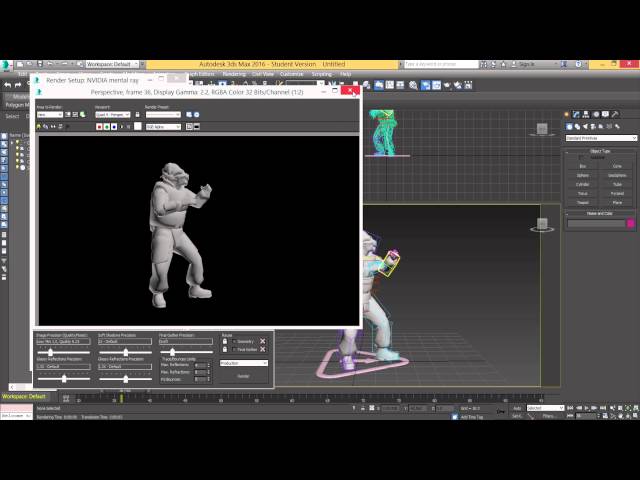Move the Image Precision slider handle
Image resolution: width=640 pixels, height=480 pixels.
click(x=50, y=352)
